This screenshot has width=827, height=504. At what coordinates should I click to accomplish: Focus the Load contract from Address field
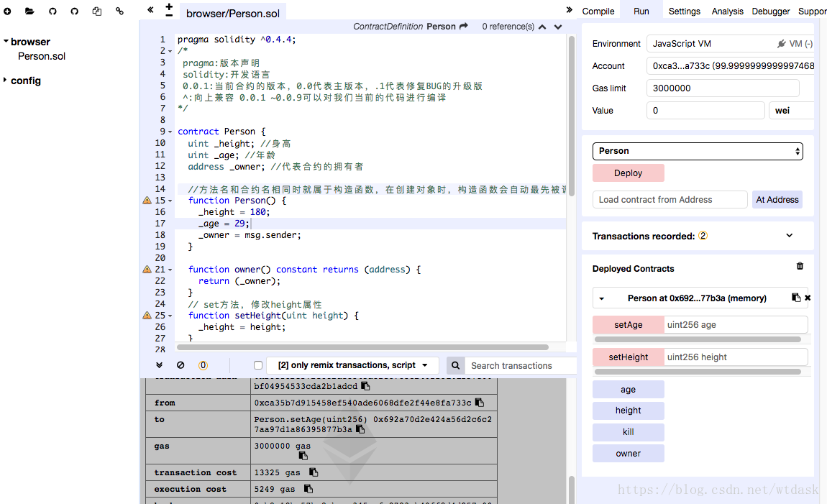[670, 200]
